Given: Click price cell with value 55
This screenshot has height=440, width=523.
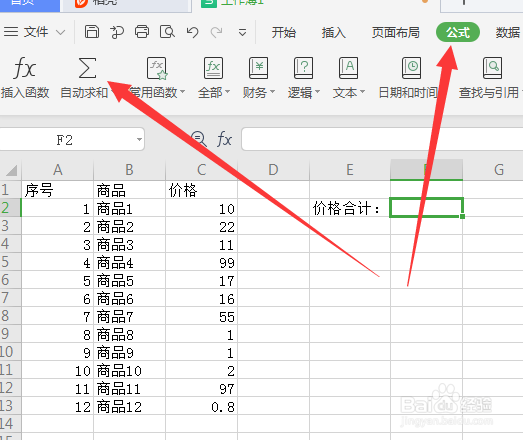Looking at the screenshot, I should pyautogui.click(x=201, y=316).
